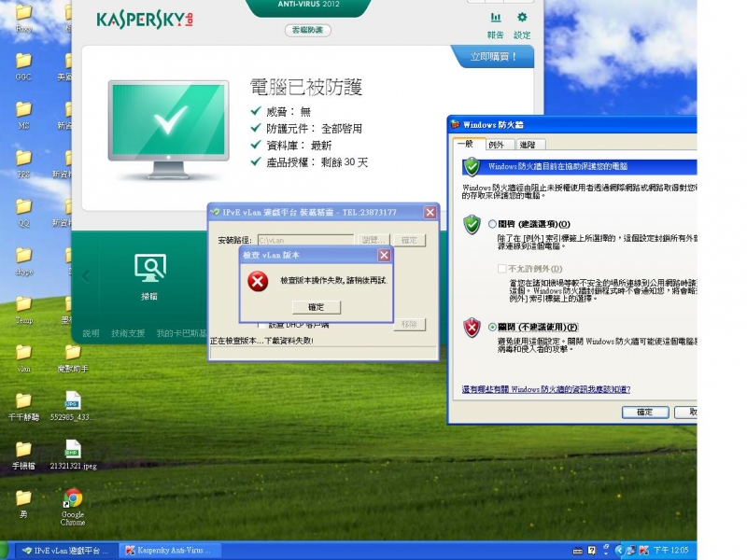Select the 開啟 (建議選項) radio button
Viewport: 747px width, 560px height.
[x=492, y=224]
